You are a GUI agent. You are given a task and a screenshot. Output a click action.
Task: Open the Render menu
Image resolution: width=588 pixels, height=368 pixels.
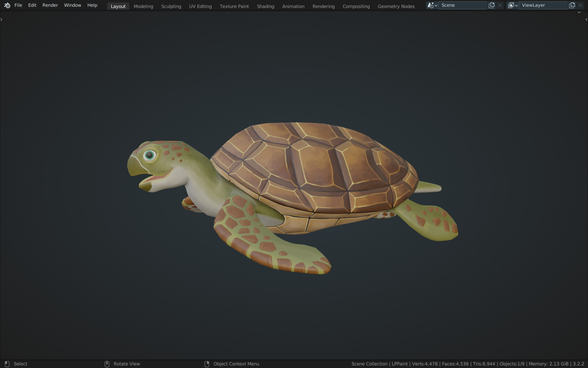(50, 5)
